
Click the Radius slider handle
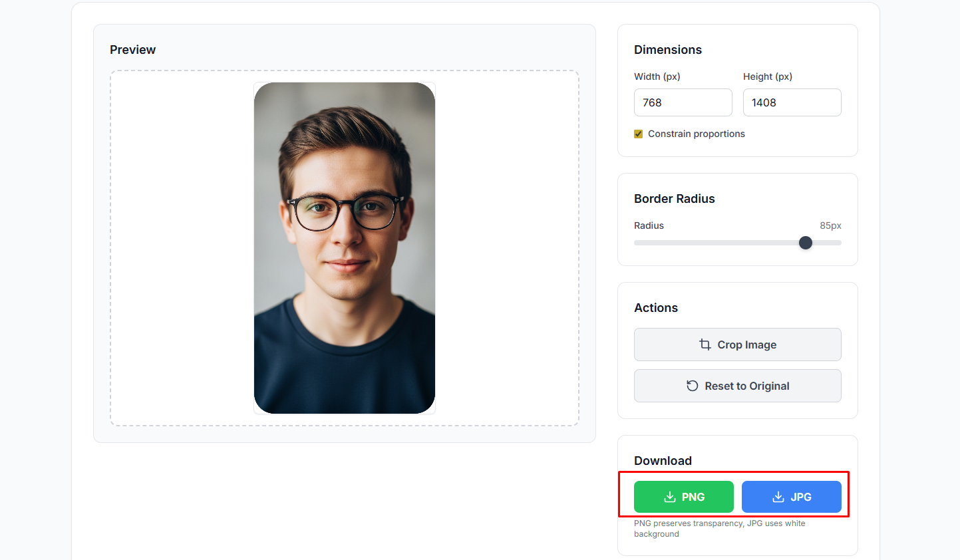point(806,243)
